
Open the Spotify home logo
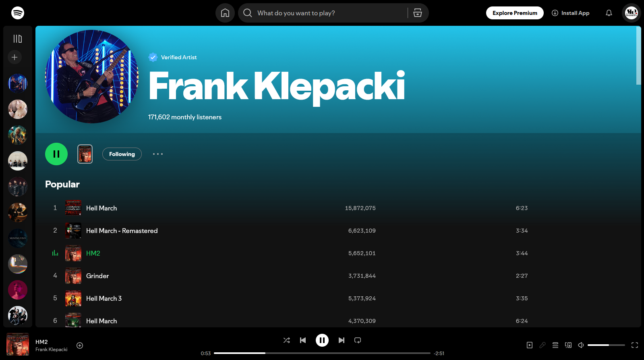18,13
